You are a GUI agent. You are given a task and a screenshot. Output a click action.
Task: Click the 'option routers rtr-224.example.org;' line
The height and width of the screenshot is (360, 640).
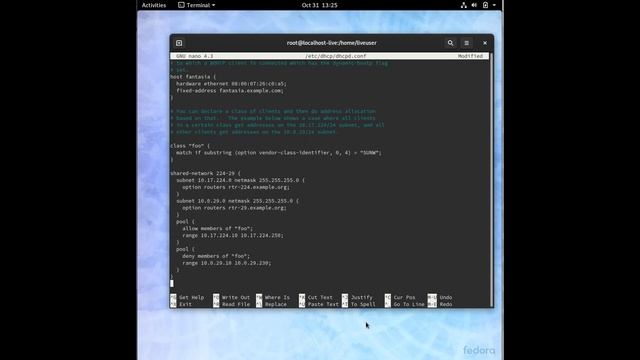236,187
